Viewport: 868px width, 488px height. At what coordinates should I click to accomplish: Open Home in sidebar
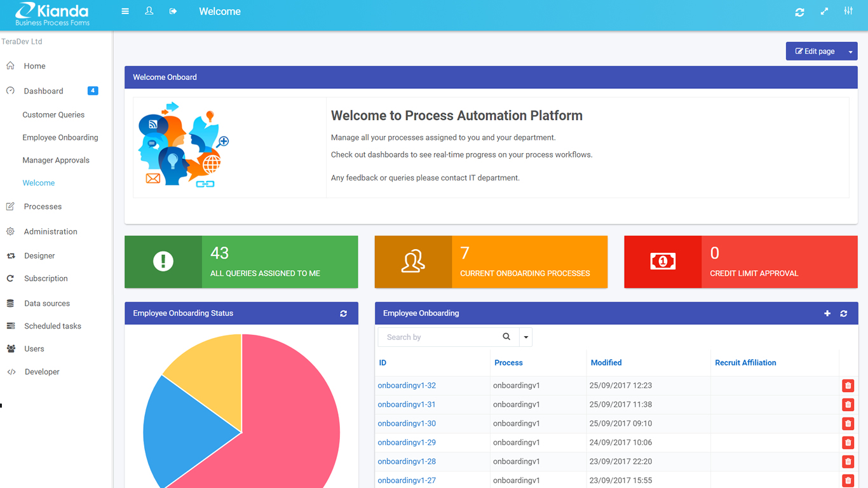34,66
